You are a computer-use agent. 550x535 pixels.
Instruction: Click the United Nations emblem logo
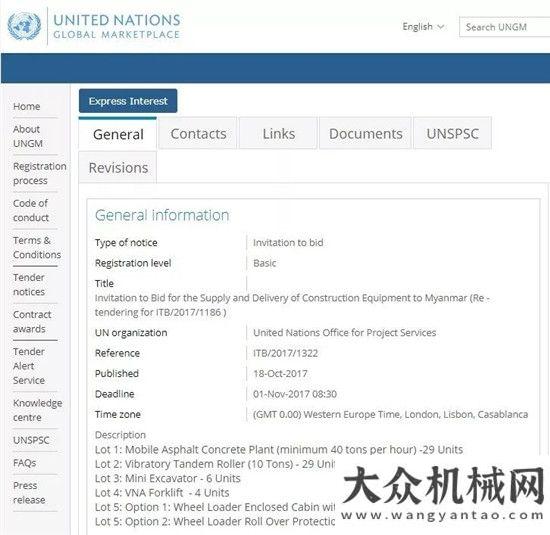click(24, 26)
